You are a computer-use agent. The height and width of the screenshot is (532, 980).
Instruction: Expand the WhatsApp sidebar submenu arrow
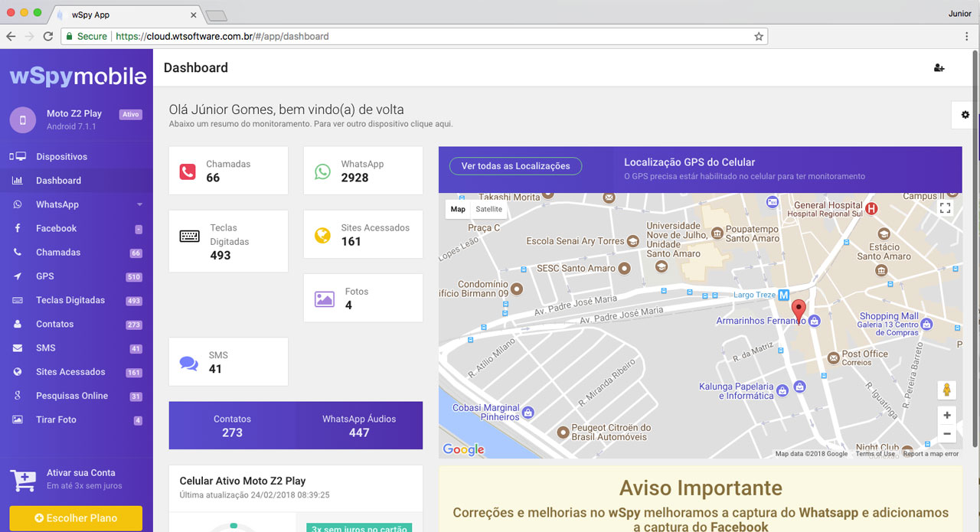pyautogui.click(x=139, y=205)
